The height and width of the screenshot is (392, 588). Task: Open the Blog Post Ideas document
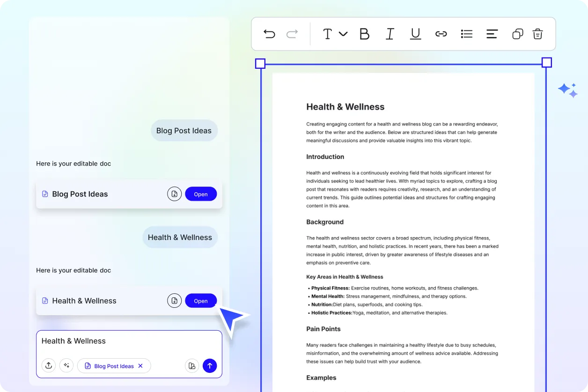201,194
